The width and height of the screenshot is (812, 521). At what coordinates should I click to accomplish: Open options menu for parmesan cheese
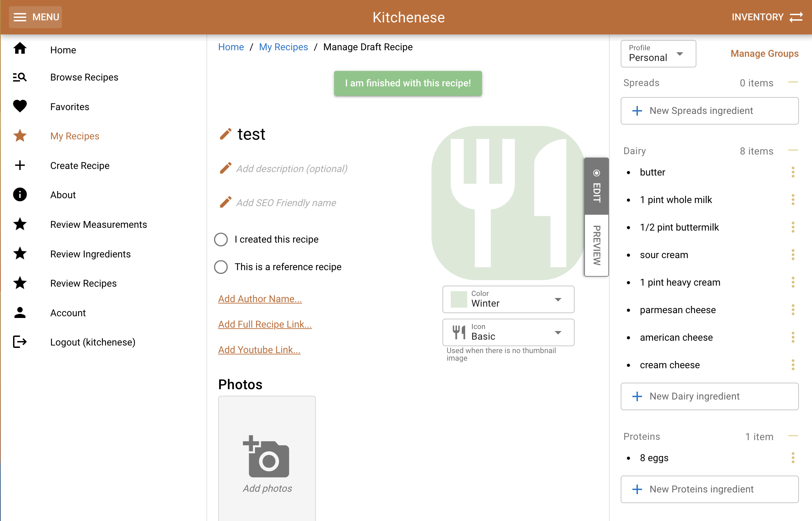[x=793, y=310]
